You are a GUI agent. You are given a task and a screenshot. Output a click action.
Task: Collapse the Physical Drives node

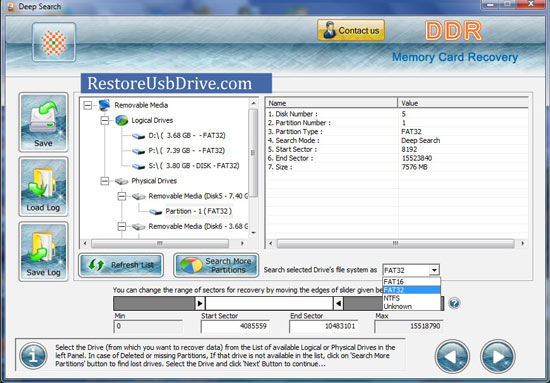(105, 181)
